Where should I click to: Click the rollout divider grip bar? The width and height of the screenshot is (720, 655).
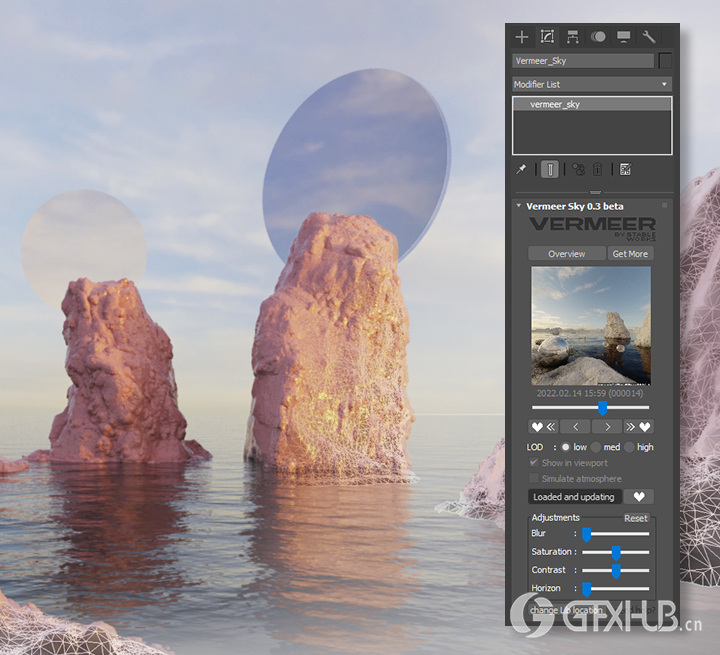pyautogui.click(x=595, y=192)
